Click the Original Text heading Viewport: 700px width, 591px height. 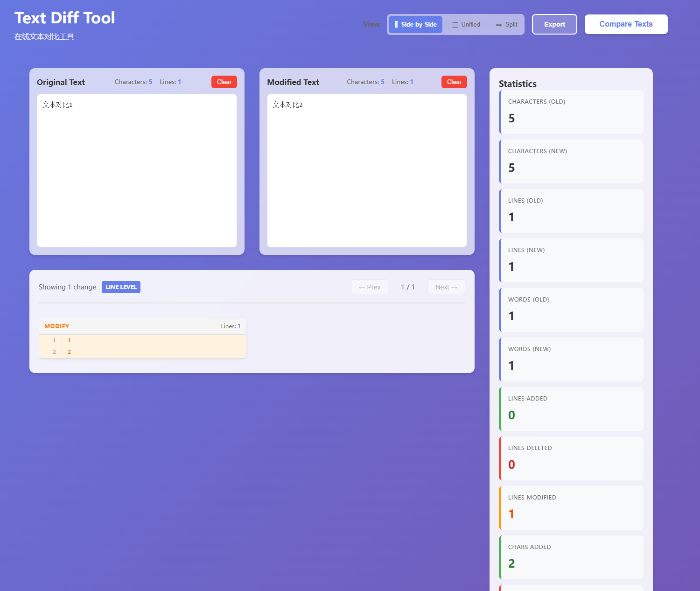point(61,82)
